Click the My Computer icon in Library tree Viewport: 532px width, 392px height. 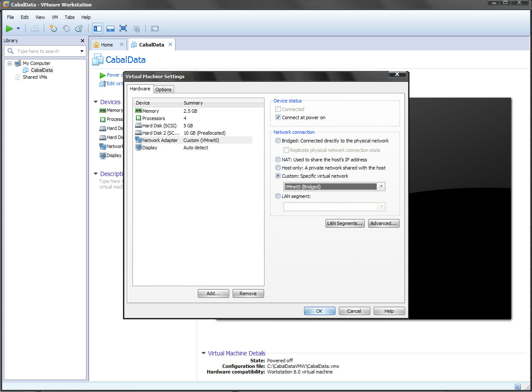coord(18,63)
